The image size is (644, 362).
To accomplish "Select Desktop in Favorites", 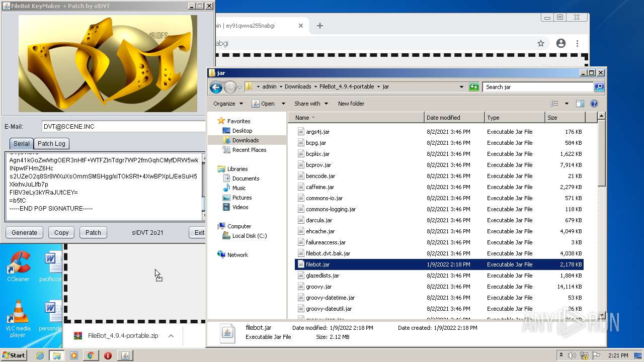I will tap(242, 131).
